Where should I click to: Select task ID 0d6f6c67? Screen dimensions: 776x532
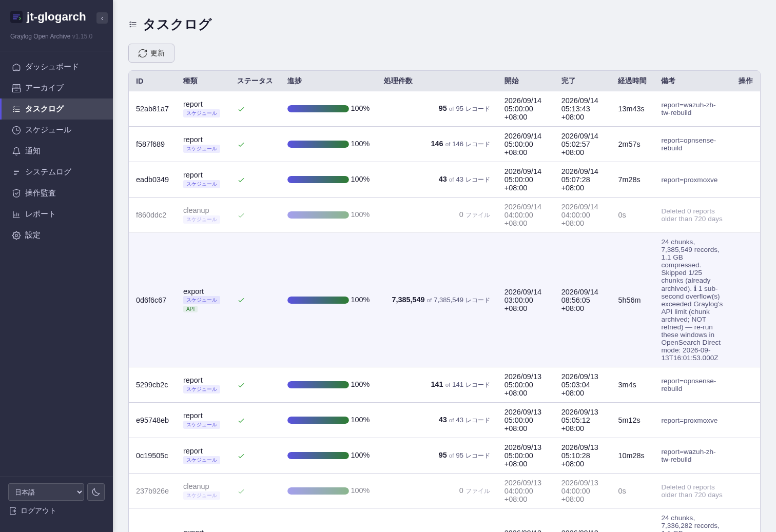[x=151, y=300]
